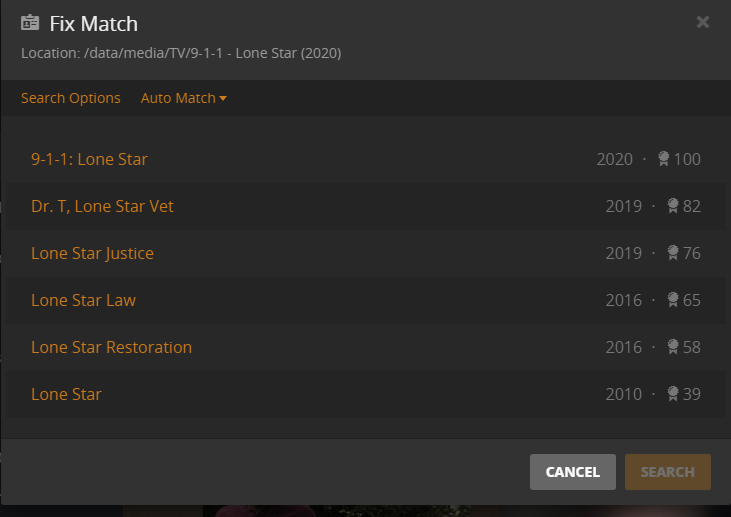Click the score badge icon beside 58
The image size is (731, 517).
(673, 347)
